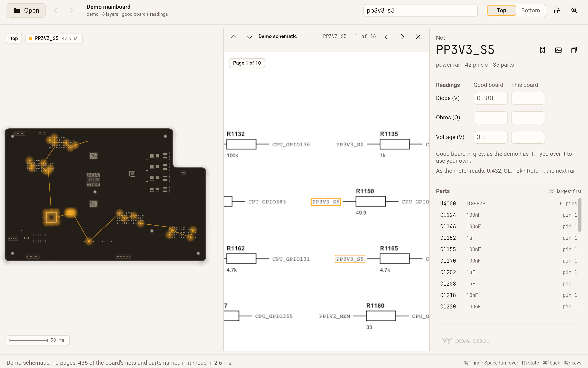The image size is (588, 368).
Task: Select part C1152 1uF in the parts list
Action: point(508,238)
